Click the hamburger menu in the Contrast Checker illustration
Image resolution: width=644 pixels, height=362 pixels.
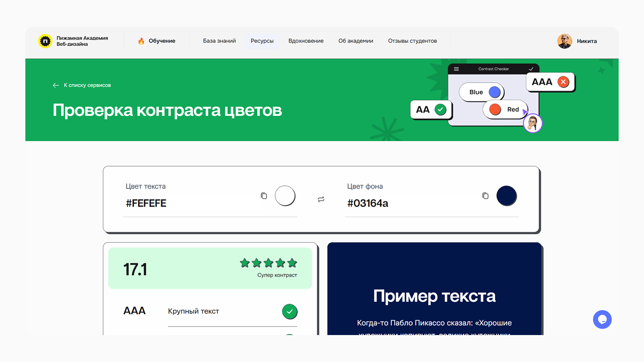click(456, 69)
